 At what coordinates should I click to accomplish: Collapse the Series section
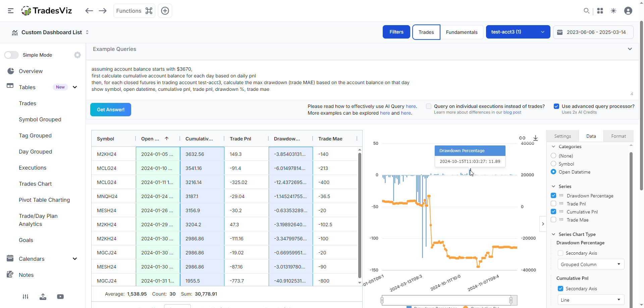[x=553, y=186]
